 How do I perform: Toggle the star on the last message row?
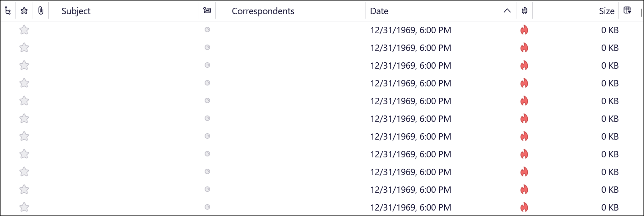click(24, 207)
